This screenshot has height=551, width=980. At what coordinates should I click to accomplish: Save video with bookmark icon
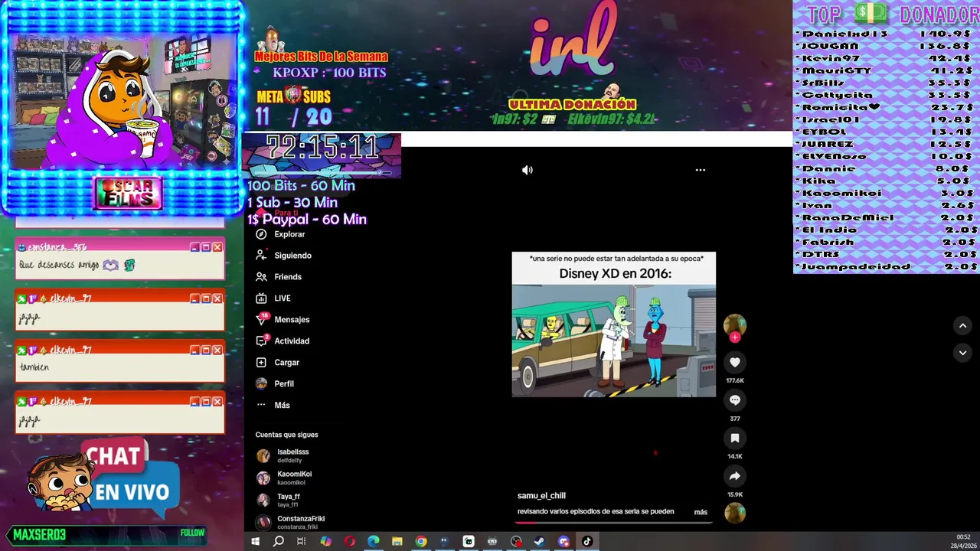coord(735,438)
